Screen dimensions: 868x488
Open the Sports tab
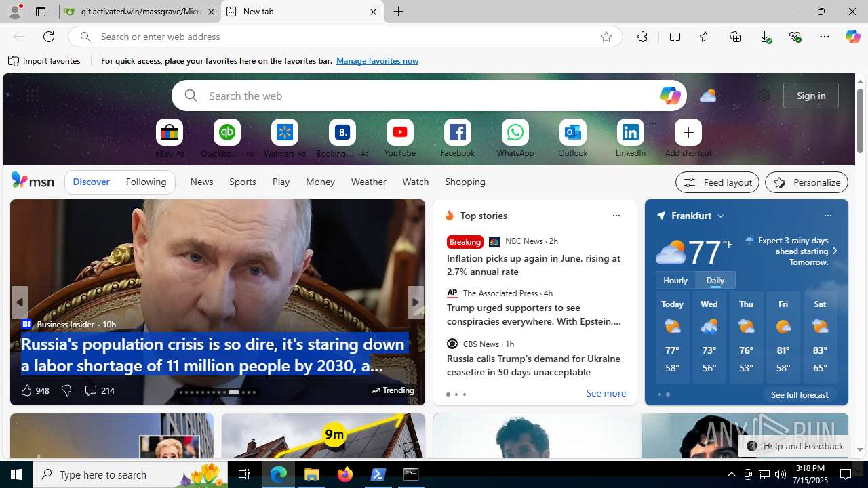click(x=243, y=182)
